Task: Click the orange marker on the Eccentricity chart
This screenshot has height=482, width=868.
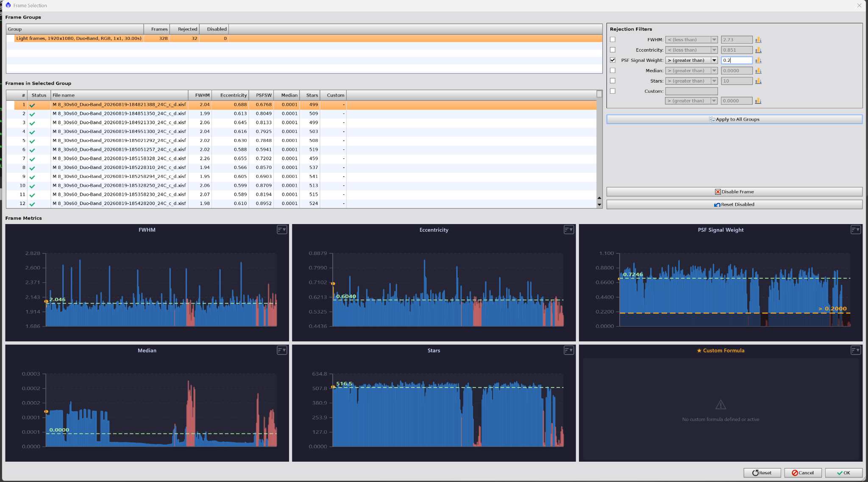Action: [333, 283]
